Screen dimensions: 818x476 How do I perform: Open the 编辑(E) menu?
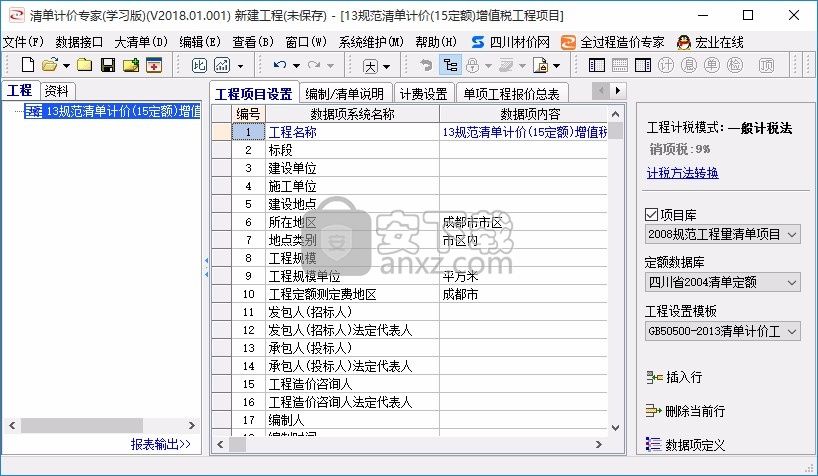pyautogui.click(x=200, y=42)
